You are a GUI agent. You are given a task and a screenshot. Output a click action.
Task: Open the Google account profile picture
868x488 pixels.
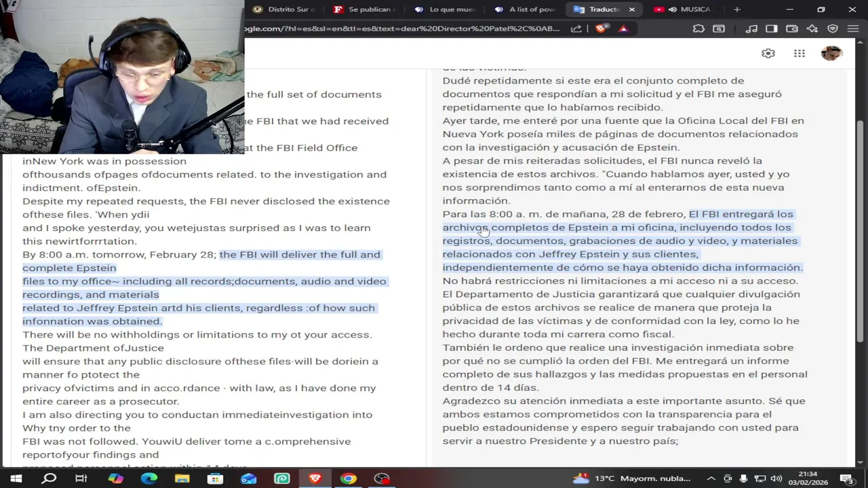click(831, 54)
